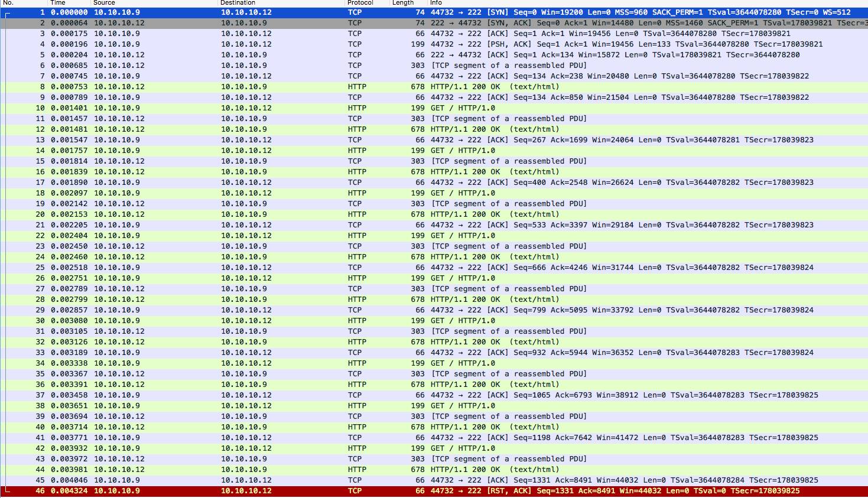The height and width of the screenshot is (498, 868).
Task: Select packet 13 with Seq=267 Ack=1699
Action: 434,140
